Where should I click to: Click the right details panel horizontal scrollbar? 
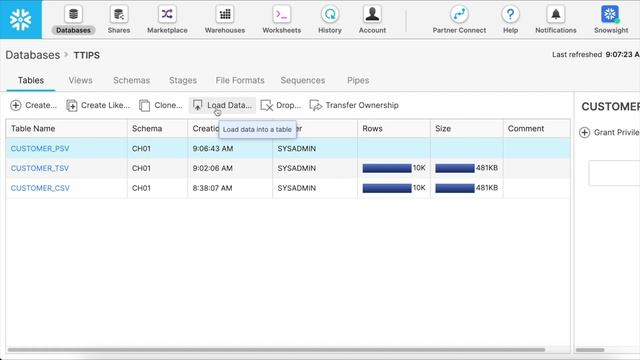pyautogui.click(x=590, y=350)
